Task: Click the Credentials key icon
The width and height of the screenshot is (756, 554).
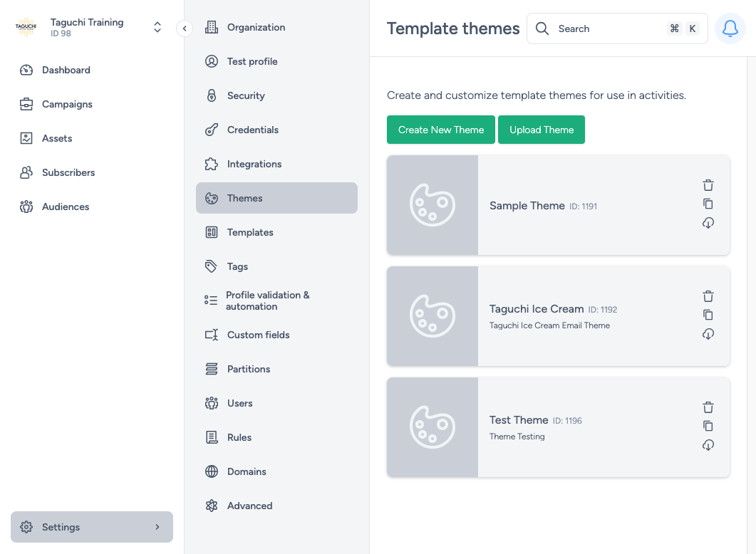Action: click(x=212, y=130)
